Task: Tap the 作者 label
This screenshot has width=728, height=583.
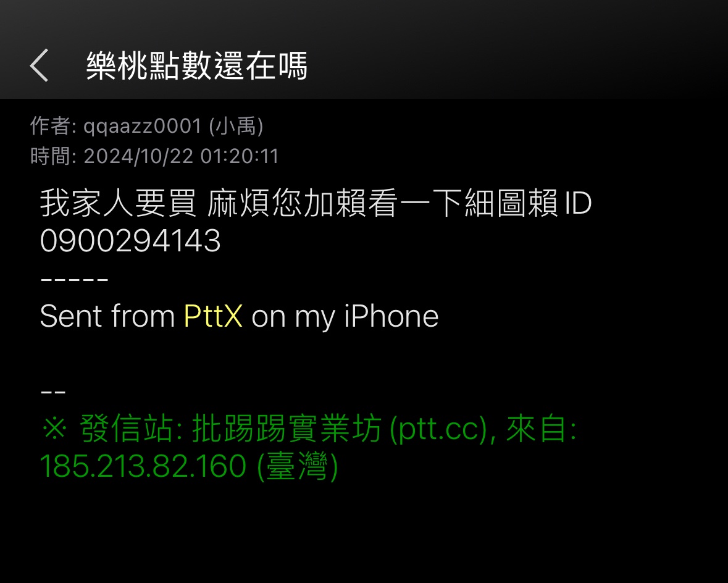Action: click(x=50, y=126)
